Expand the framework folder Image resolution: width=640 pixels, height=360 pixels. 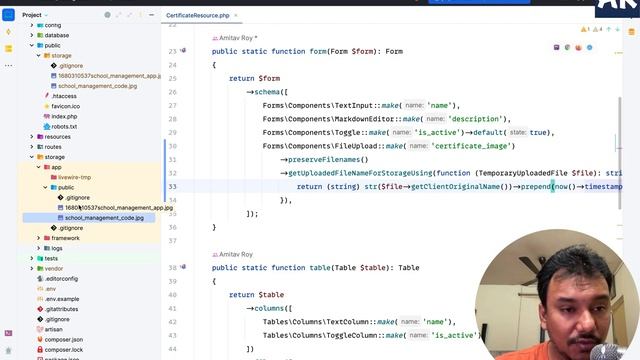click(x=39, y=238)
